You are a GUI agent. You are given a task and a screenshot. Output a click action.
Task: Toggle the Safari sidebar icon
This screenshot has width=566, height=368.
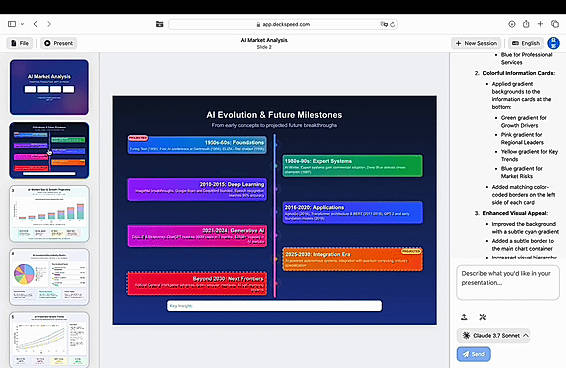(12, 24)
